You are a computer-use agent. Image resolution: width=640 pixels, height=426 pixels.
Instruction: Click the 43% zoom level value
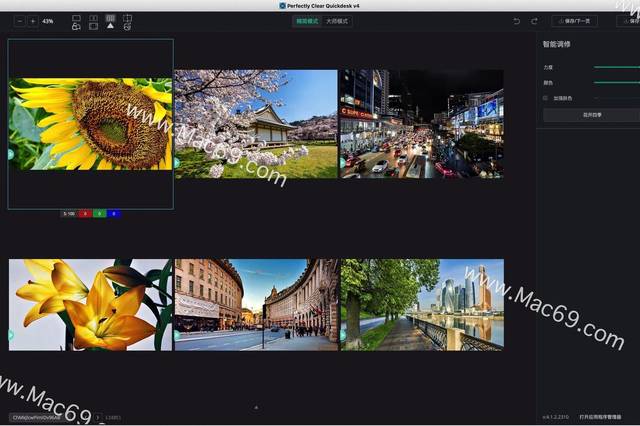pyautogui.click(x=48, y=21)
